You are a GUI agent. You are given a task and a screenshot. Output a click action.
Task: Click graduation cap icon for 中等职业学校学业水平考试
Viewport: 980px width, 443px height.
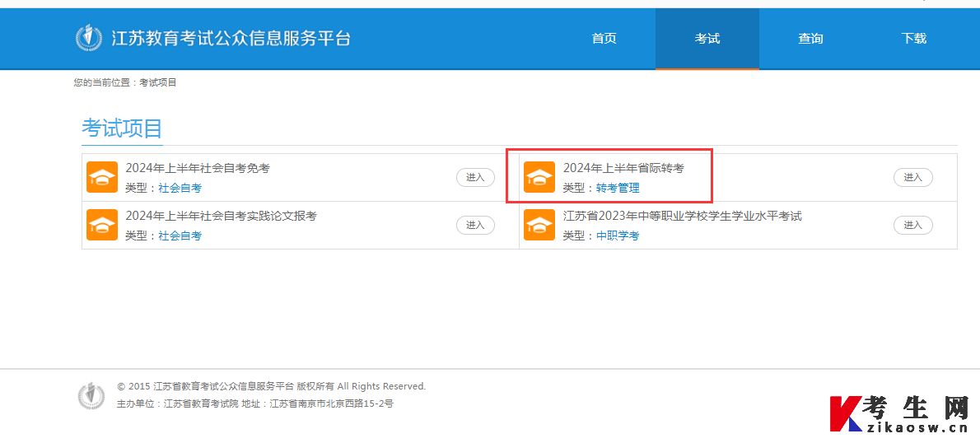point(539,225)
